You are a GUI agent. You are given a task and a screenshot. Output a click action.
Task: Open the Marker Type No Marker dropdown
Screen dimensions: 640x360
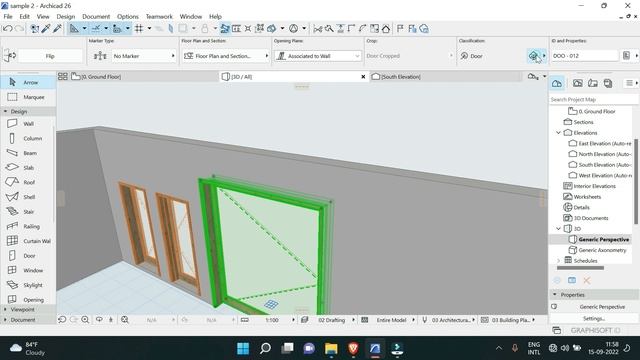(144, 56)
